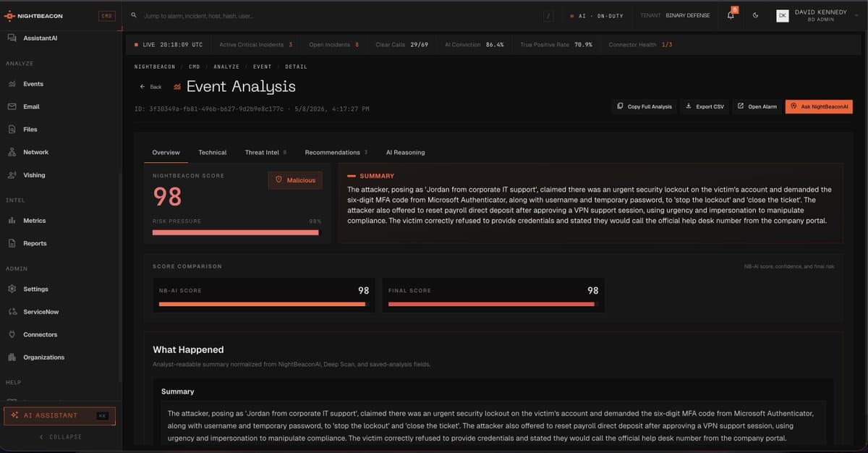The height and width of the screenshot is (453, 868).
Task: Click the Active Critical Incidents stat
Action: coord(256,45)
